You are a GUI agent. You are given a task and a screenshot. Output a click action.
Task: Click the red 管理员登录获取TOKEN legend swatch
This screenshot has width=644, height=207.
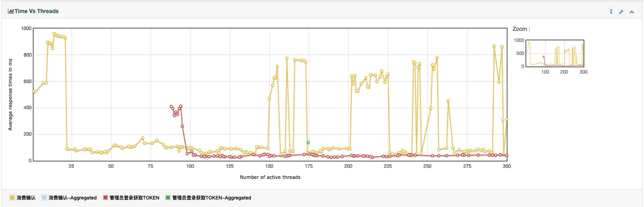105,198
